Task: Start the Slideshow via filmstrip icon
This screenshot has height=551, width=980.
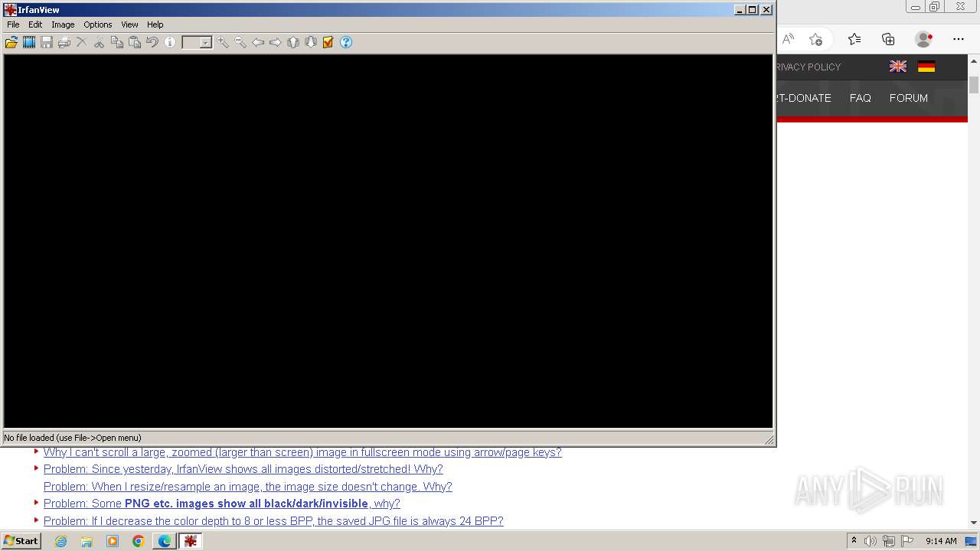Action: pos(29,42)
